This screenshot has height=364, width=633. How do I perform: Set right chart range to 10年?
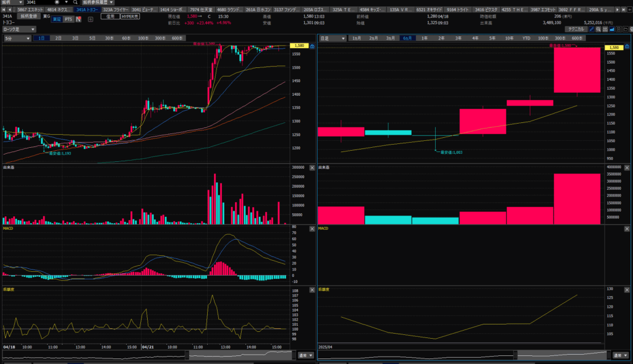(509, 38)
